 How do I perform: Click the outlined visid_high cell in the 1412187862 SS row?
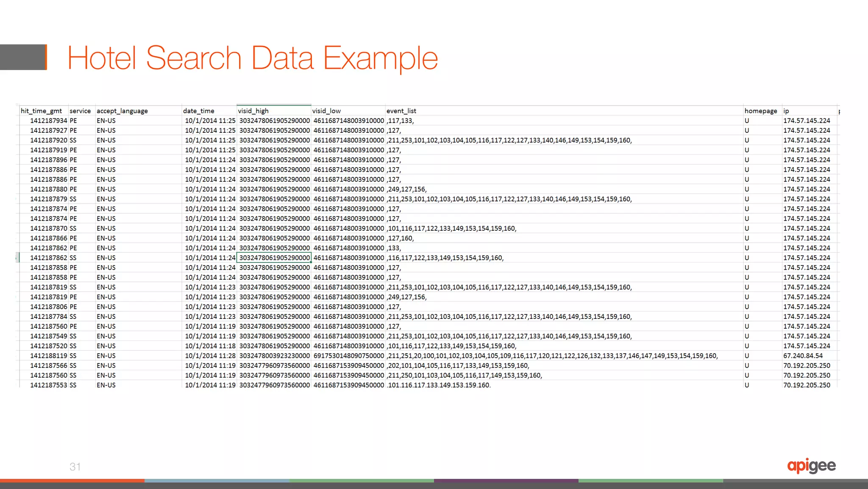[x=274, y=257]
